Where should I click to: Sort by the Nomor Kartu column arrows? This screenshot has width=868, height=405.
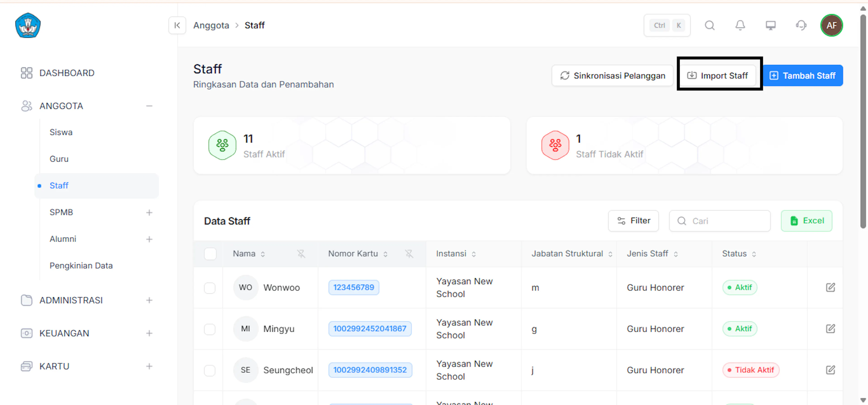click(x=385, y=254)
